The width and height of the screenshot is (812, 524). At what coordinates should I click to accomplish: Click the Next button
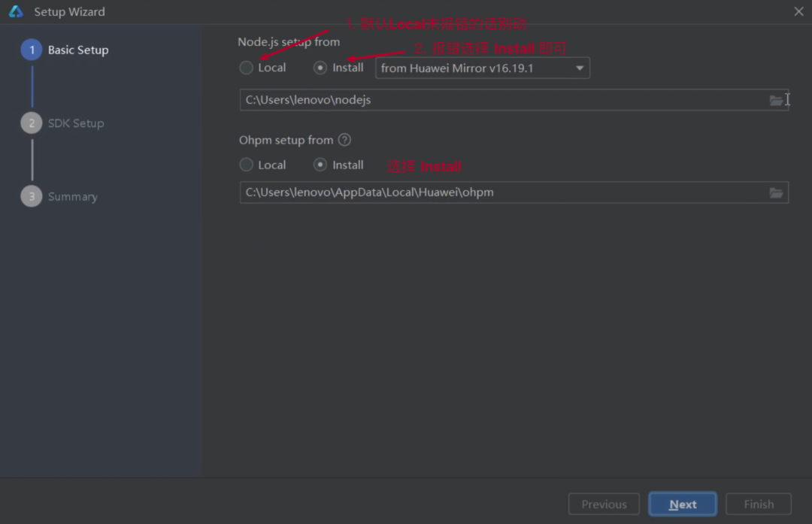point(683,504)
